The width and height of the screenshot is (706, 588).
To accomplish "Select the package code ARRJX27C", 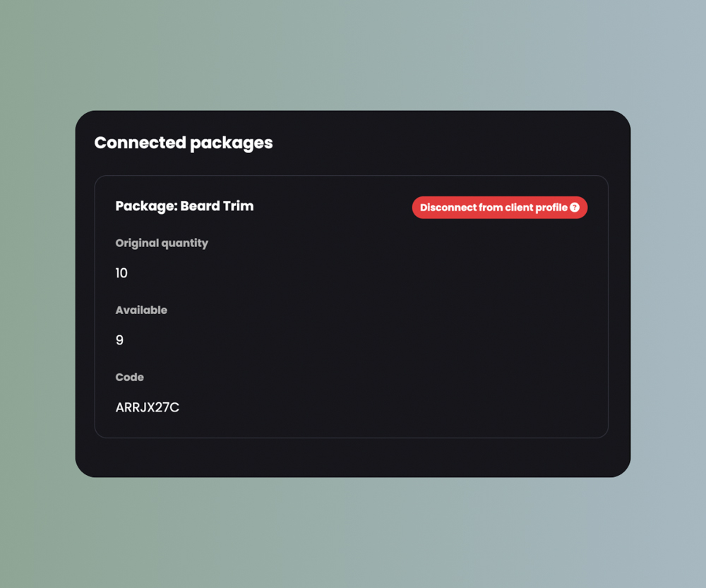I will pyautogui.click(x=147, y=407).
